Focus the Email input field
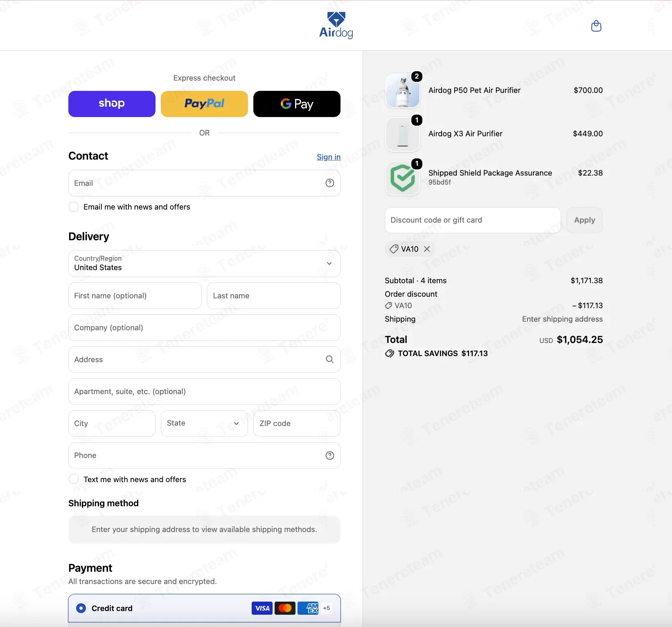This screenshot has height=627, width=672. 204,183
